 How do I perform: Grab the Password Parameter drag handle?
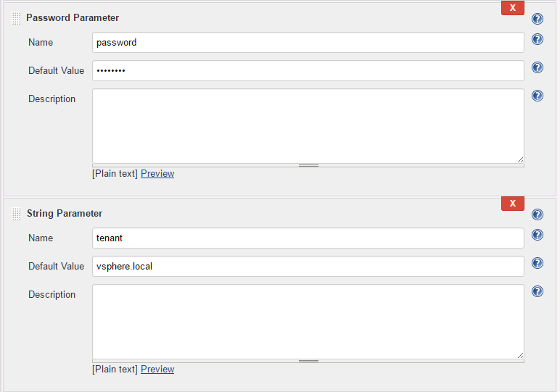point(17,19)
